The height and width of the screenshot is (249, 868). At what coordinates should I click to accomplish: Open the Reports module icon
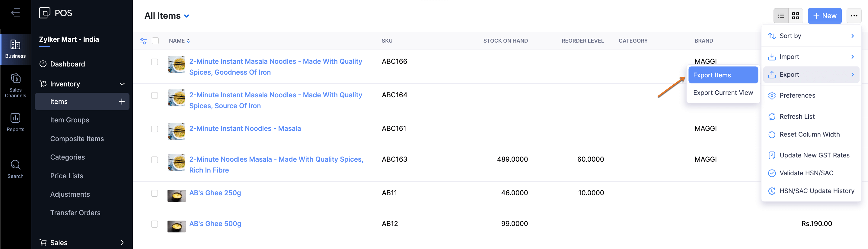click(15, 122)
